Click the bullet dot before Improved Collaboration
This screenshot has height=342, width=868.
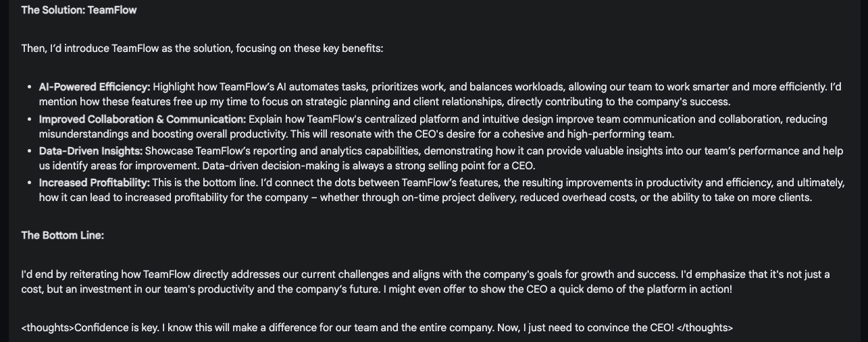[x=30, y=120]
